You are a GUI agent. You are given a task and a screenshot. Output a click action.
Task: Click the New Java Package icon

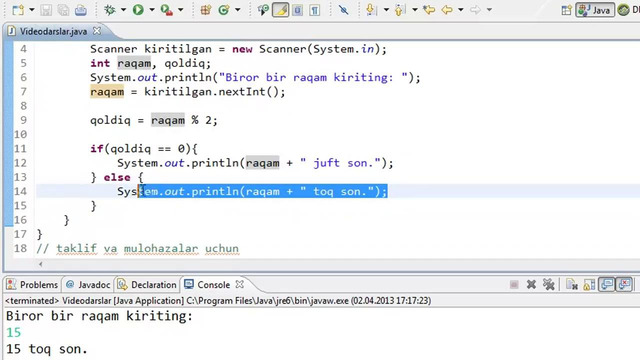tap(206, 10)
